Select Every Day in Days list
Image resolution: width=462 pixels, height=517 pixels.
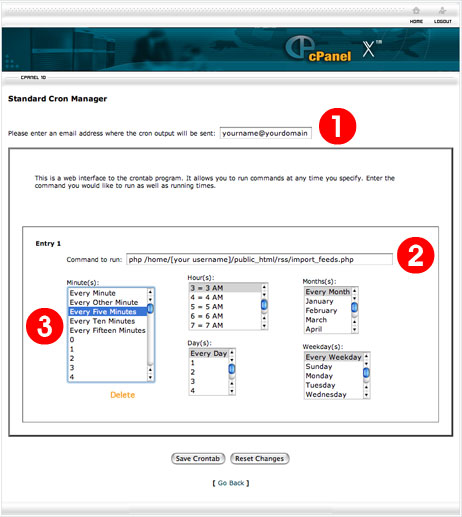point(209,353)
